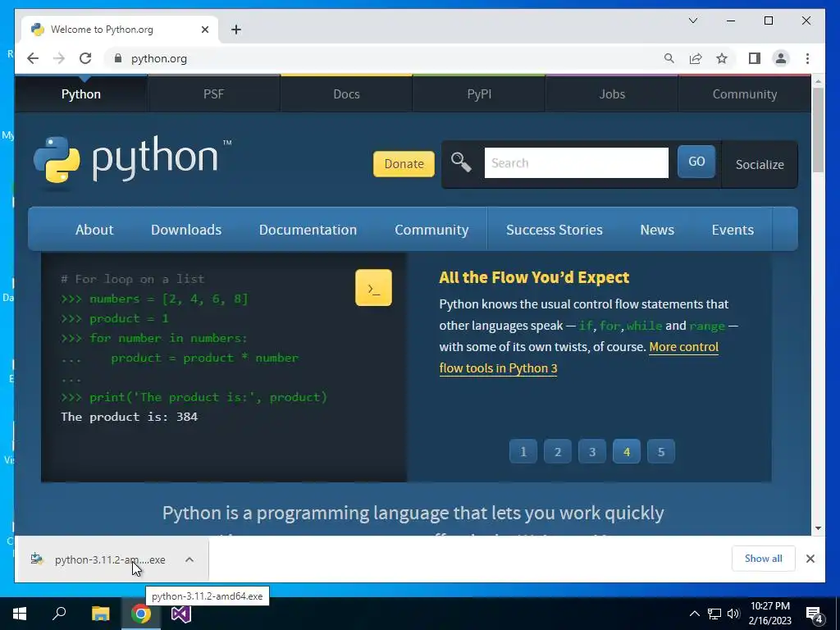The height and width of the screenshot is (630, 840).
Task: Open the tab search chevron in title bar
Action: pos(693,21)
